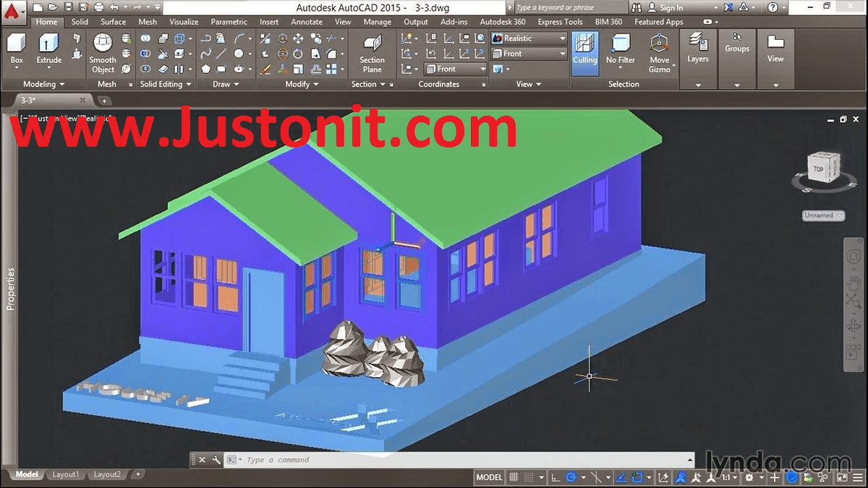This screenshot has width=868, height=488.
Task: Toggle grid display in the status bar
Action: [515, 477]
